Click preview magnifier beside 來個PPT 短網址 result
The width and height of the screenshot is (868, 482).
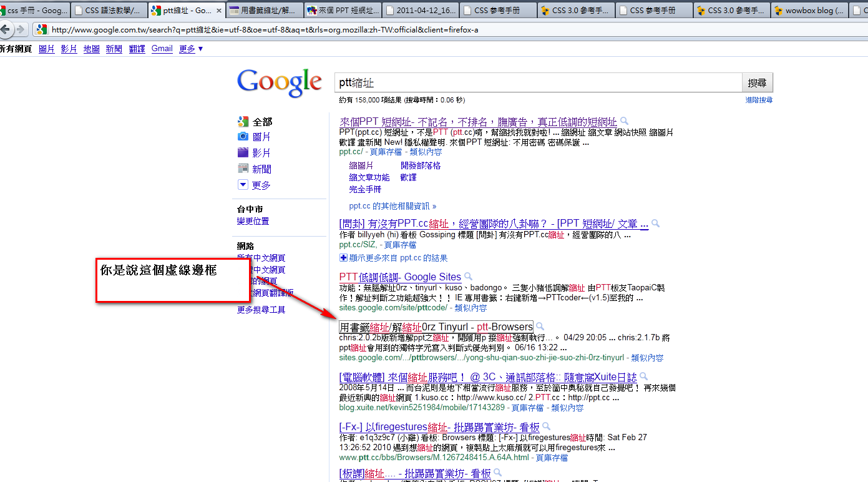(624, 122)
